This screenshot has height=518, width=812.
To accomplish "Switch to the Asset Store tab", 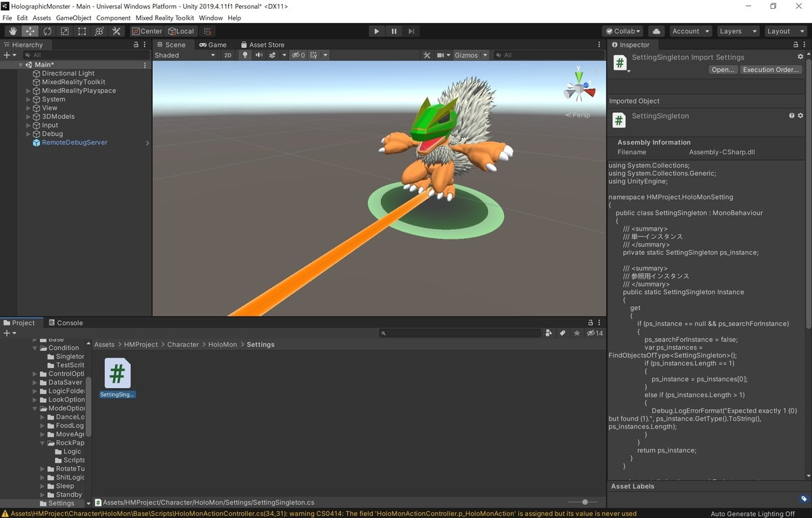I will (263, 45).
